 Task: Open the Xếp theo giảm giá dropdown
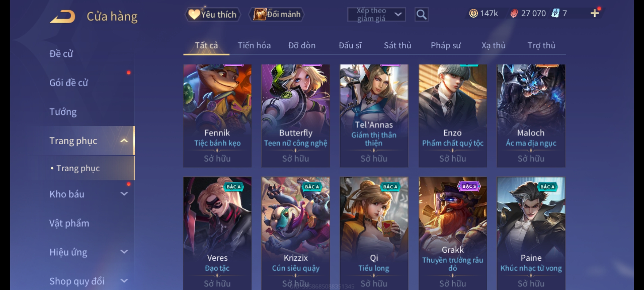click(376, 15)
